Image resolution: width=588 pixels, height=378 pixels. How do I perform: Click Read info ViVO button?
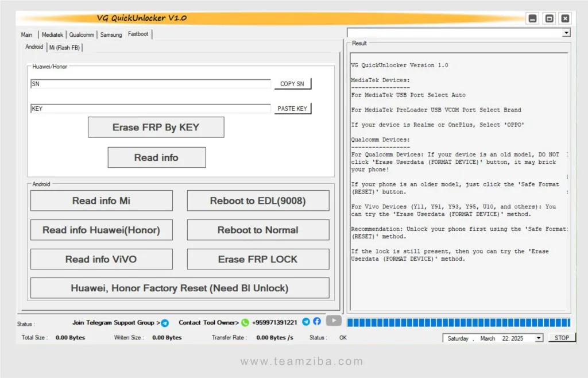click(x=101, y=260)
